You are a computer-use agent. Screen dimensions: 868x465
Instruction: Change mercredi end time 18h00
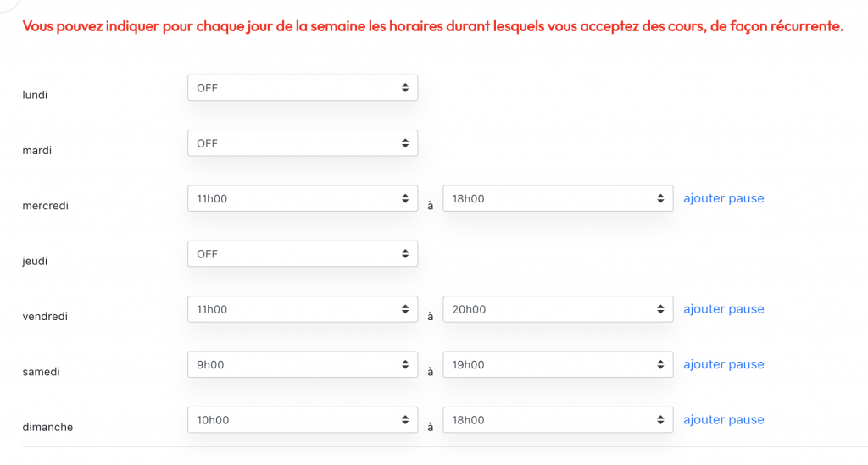(x=558, y=199)
